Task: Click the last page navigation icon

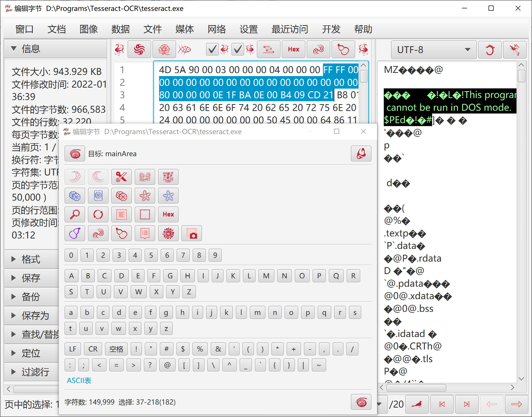Action: 467,404
